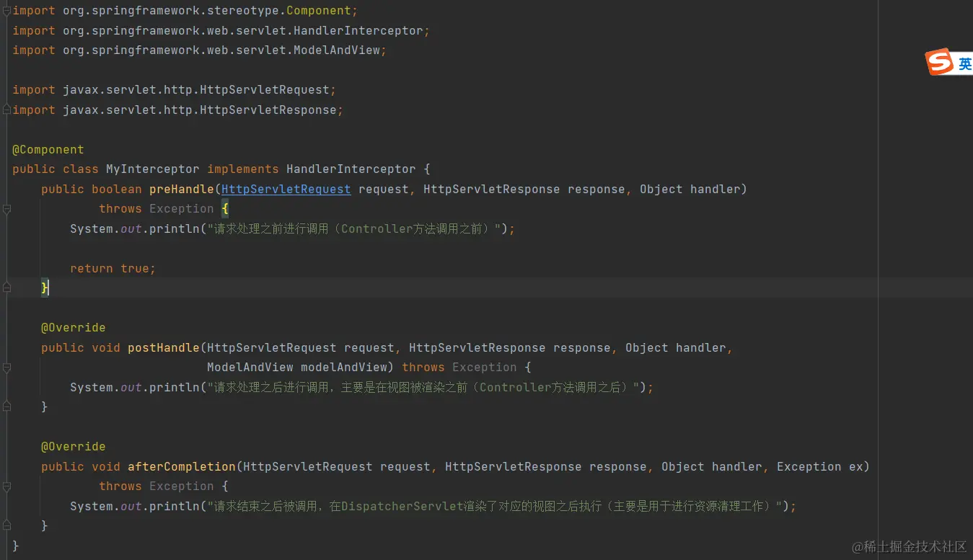Image resolution: width=973 pixels, height=560 pixels.
Task: Click fold end marker beside HttpServletResponse import
Action: click(x=6, y=110)
